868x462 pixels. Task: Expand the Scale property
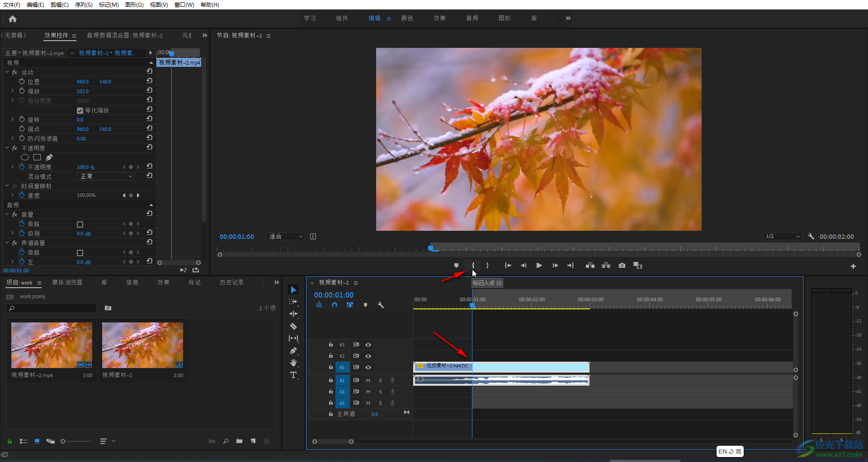click(13, 91)
